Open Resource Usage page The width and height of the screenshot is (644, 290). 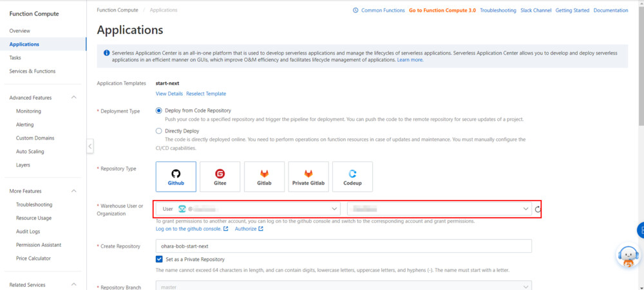[x=33, y=218]
